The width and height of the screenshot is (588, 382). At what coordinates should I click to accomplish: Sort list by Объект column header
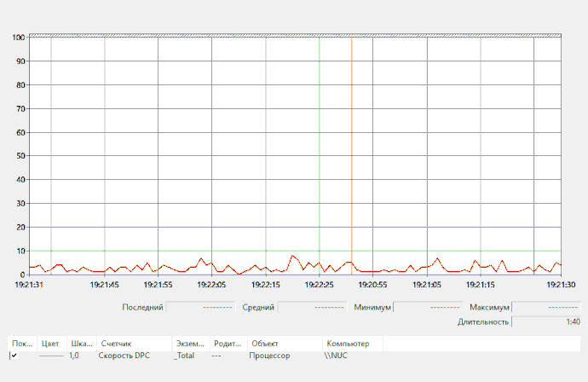[x=283, y=344]
